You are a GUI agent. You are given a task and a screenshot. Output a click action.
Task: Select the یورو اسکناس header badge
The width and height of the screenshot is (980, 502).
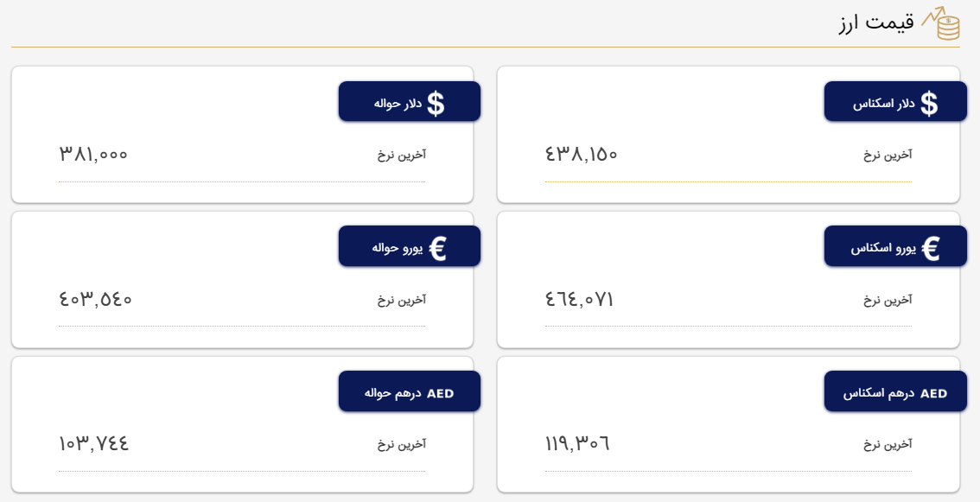[x=896, y=245]
